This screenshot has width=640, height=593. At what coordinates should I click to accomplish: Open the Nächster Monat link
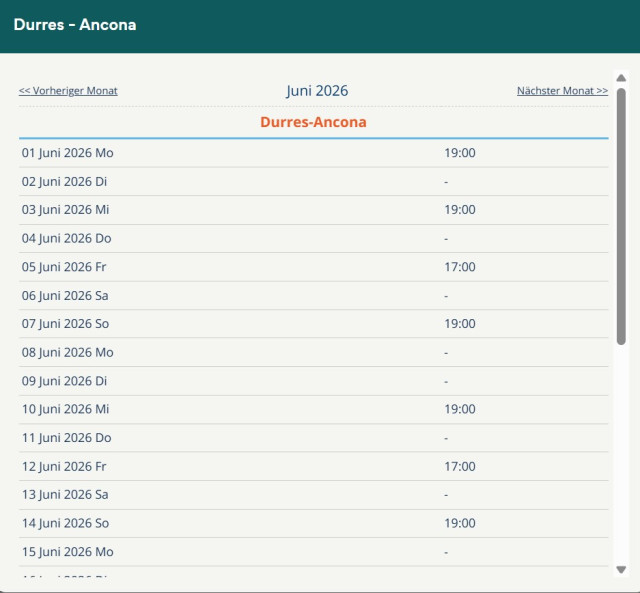[562, 91]
